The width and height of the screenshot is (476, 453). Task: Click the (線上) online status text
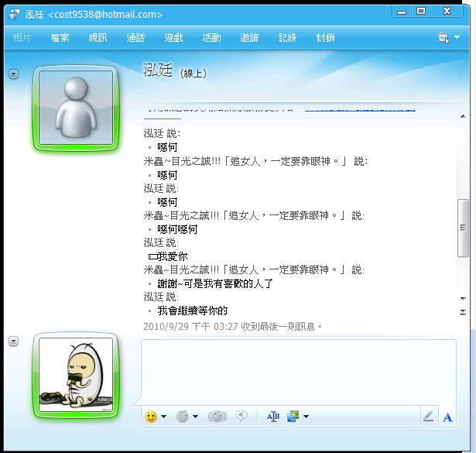click(193, 73)
